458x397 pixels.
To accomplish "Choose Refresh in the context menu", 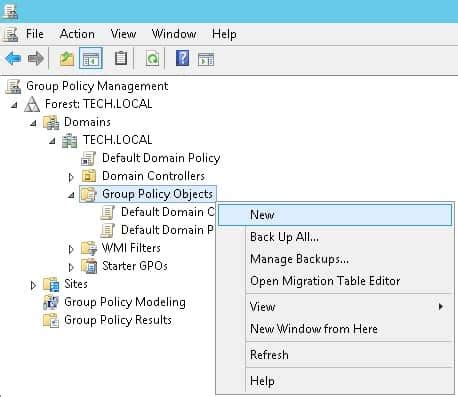I will 335,355.
